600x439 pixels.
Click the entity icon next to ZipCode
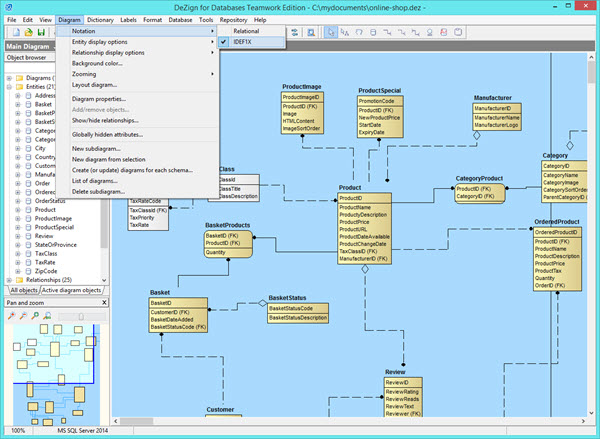(28, 271)
